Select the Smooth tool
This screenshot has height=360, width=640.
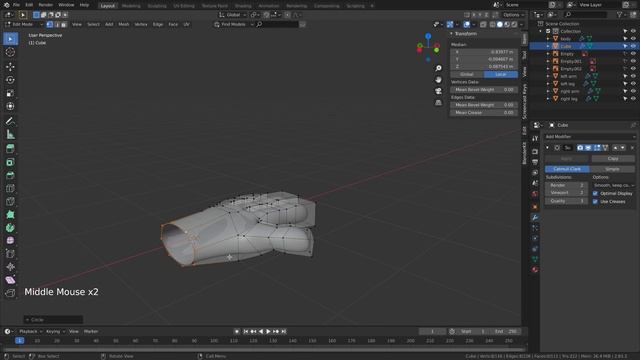10,240
